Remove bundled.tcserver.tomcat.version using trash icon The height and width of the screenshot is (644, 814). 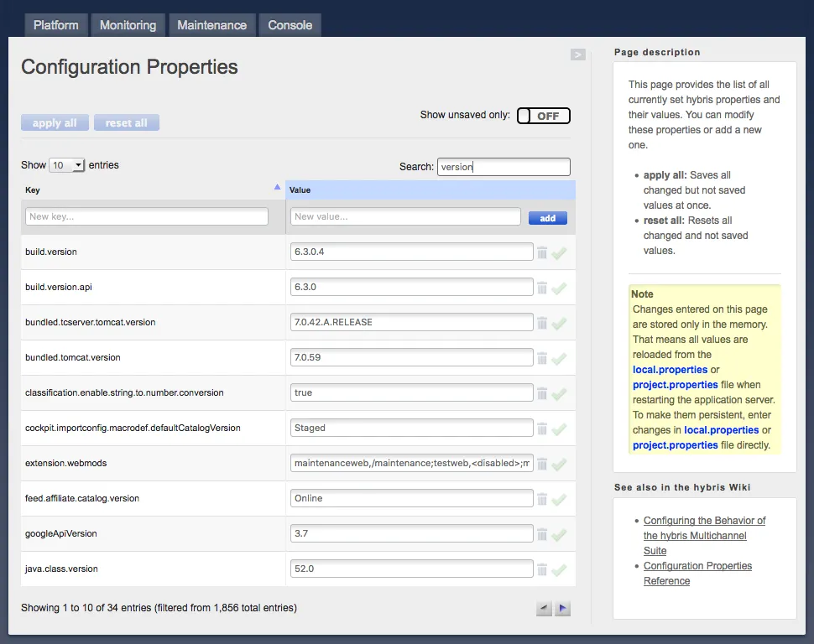click(542, 324)
